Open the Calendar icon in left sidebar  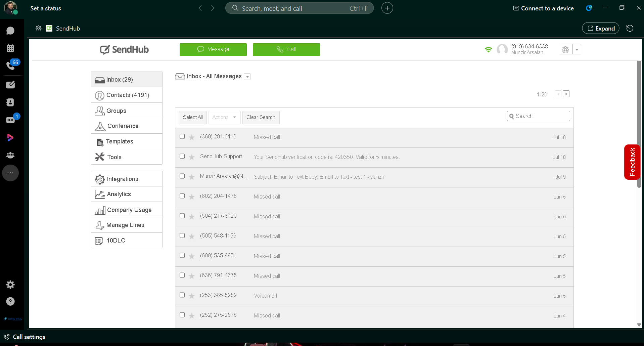10,48
